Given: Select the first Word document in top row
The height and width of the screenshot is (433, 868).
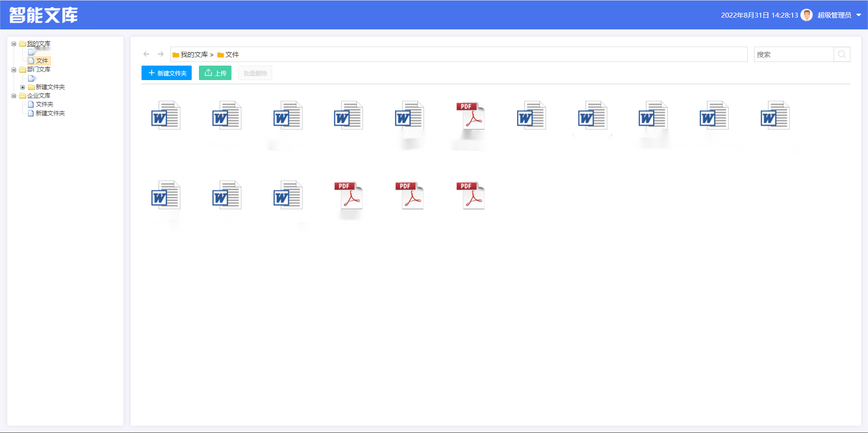Looking at the screenshot, I should pyautogui.click(x=165, y=116).
